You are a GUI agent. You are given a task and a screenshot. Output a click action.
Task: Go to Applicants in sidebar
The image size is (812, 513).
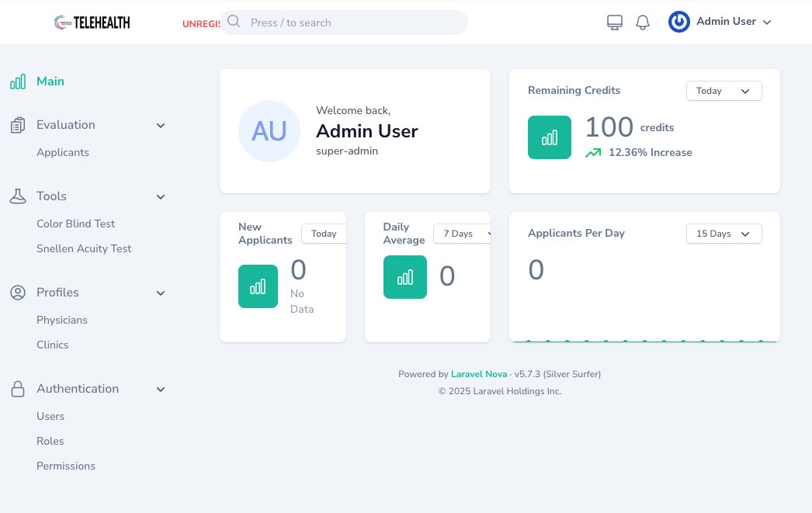(63, 153)
